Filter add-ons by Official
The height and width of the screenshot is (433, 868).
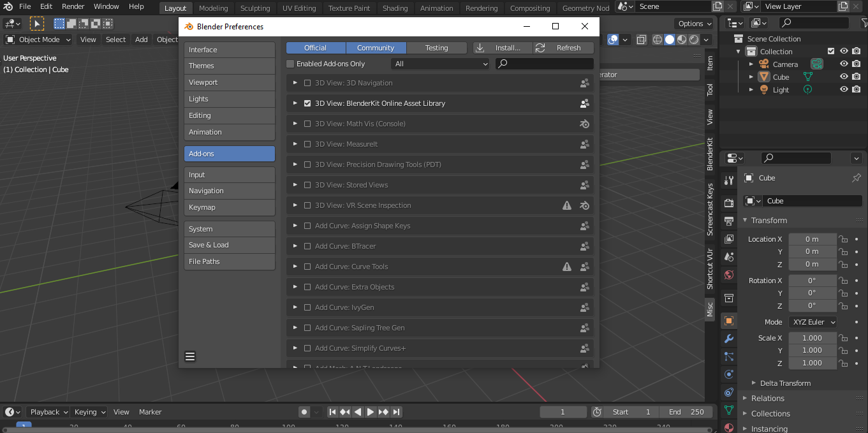(316, 48)
